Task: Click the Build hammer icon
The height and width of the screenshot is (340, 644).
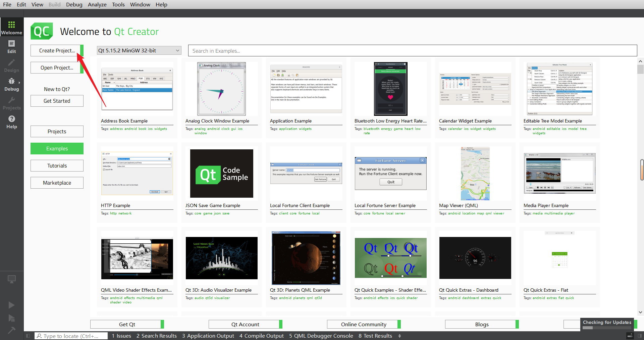Action: point(11,330)
